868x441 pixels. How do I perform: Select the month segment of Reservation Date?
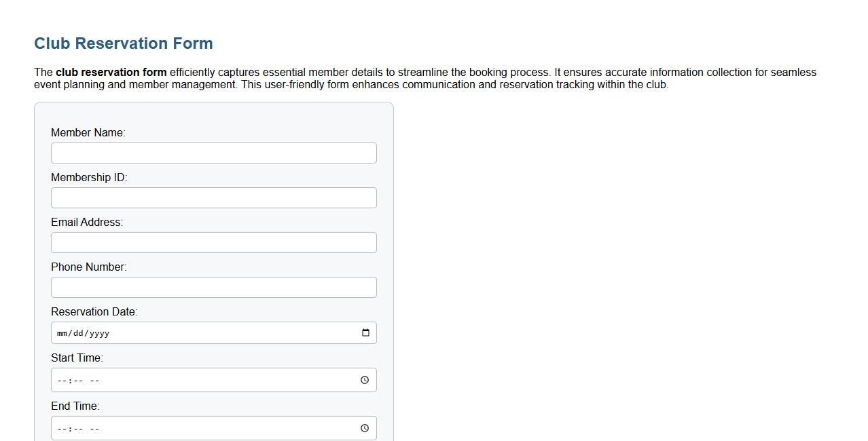coord(62,333)
